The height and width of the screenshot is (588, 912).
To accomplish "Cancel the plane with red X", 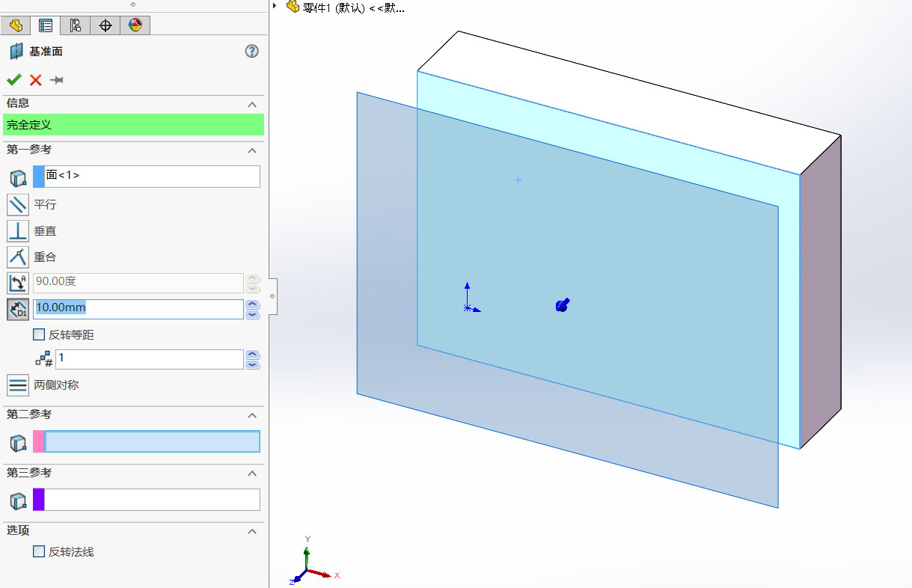I will (x=35, y=80).
